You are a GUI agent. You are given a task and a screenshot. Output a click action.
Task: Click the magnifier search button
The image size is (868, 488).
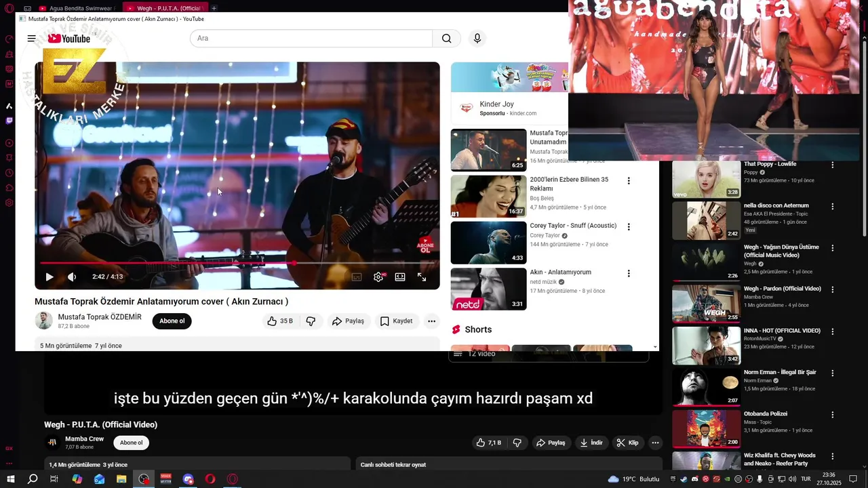click(446, 39)
